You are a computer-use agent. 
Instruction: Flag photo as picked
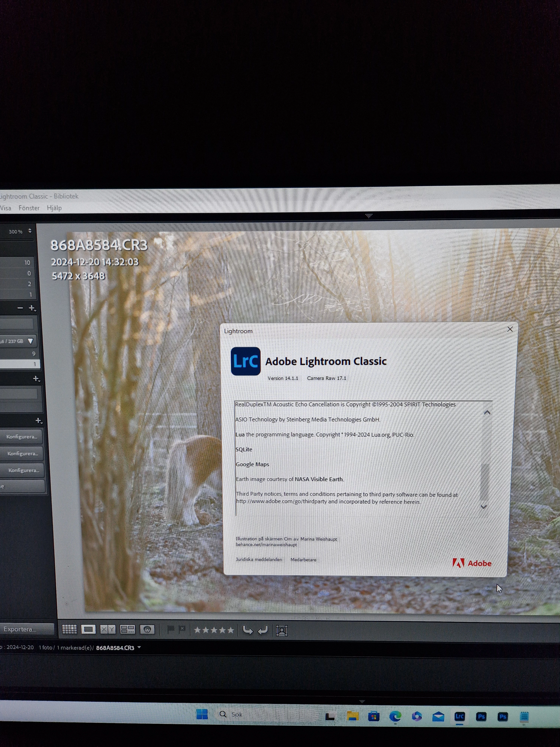[171, 629]
